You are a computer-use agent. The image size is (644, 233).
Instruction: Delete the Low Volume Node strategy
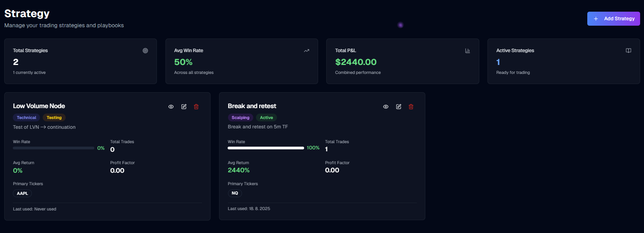tap(196, 107)
